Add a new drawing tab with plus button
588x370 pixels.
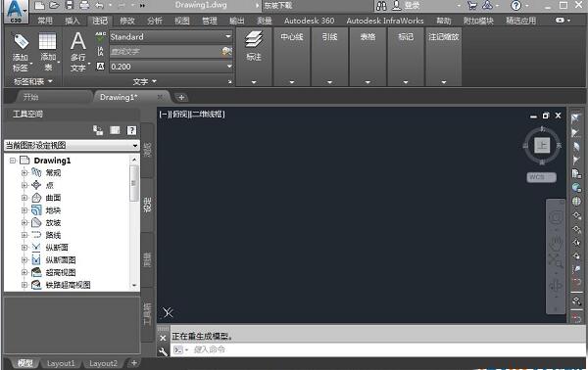(181, 97)
